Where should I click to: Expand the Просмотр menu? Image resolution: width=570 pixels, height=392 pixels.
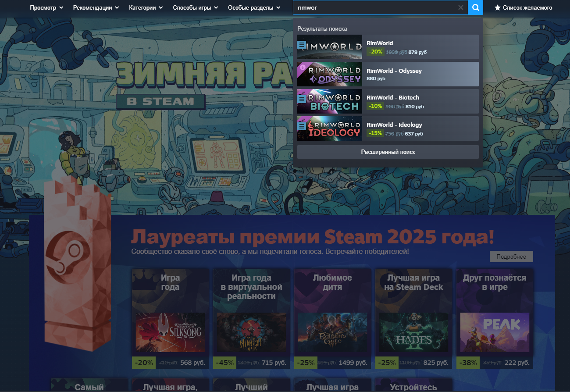point(46,7)
